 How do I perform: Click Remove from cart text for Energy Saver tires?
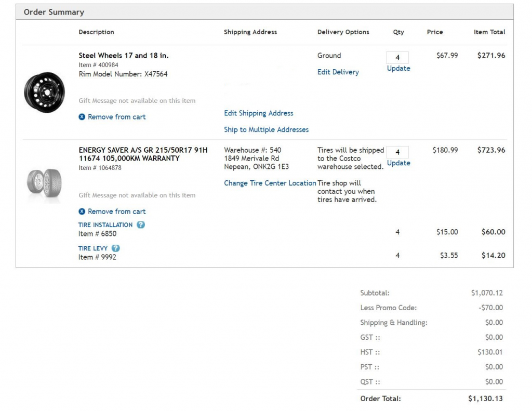(x=116, y=211)
